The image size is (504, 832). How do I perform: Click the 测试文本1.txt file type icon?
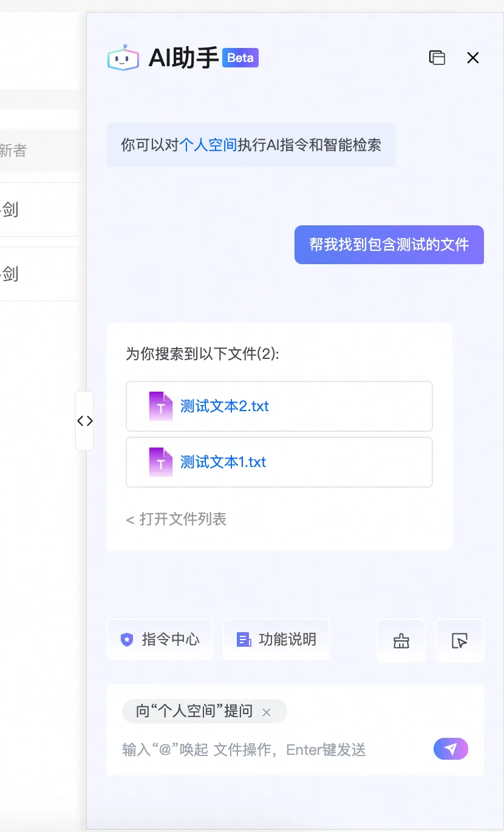[x=160, y=462]
